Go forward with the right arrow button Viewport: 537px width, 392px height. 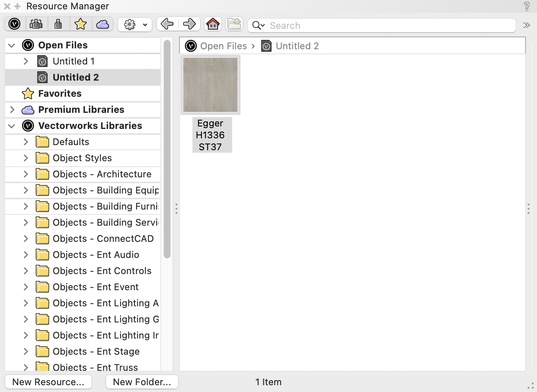pos(189,24)
